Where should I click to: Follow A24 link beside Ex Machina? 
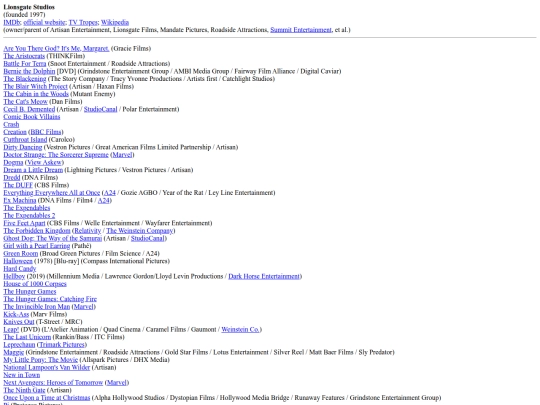click(104, 200)
